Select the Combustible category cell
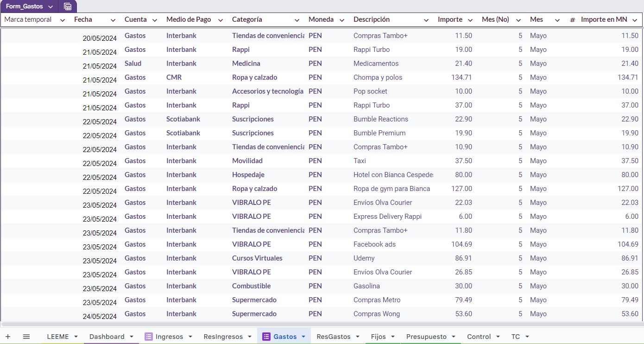Image resolution: width=644 pixels, height=344 pixels. [252, 286]
